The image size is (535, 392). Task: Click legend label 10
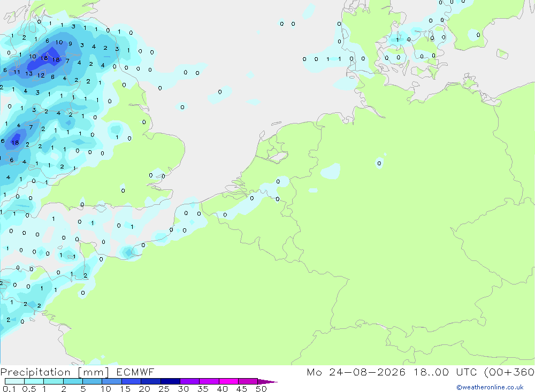click(x=105, y=389)
